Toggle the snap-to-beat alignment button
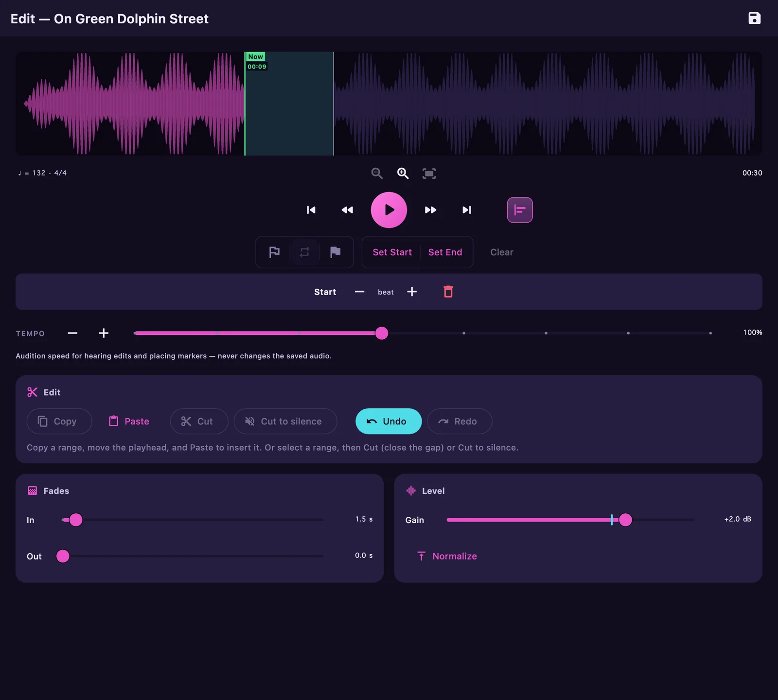The height and width of the screenshot is (700, 778). (x=520, y=210)
